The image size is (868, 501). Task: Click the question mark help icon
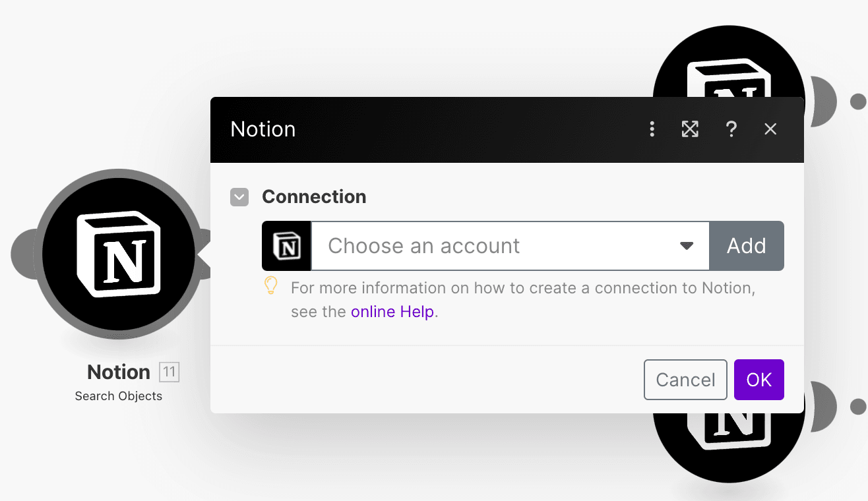[x=731, y=129]
